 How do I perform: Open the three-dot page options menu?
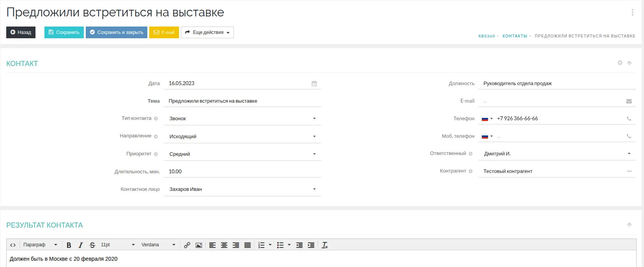pyautogui.click(x=632, y=12)
